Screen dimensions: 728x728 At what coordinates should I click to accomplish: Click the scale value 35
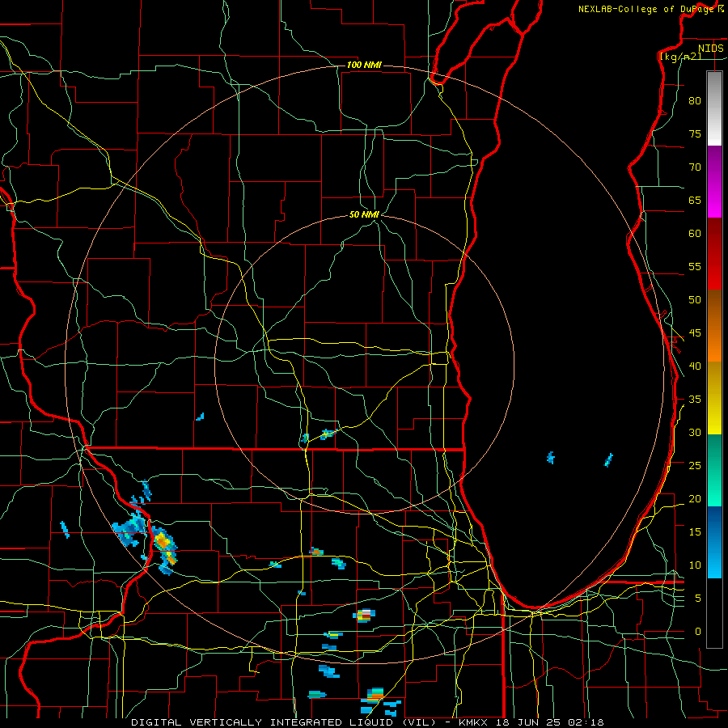click(695, 400)
